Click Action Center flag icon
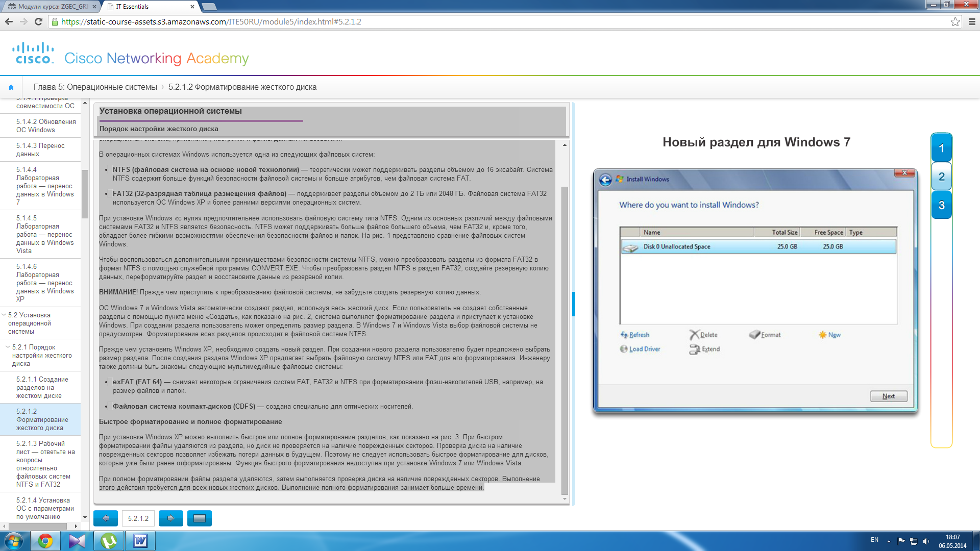980x551 pixels. pyautogui.click(x=901, y=541)
